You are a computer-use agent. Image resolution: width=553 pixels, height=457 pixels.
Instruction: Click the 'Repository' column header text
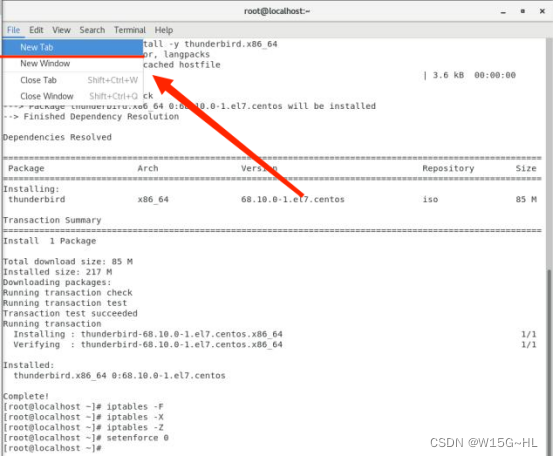[448, 168]
